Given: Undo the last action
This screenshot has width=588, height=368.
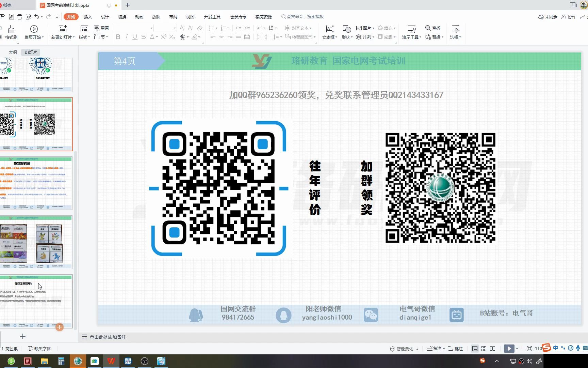Looking at the screenshot, I should 37,17.
